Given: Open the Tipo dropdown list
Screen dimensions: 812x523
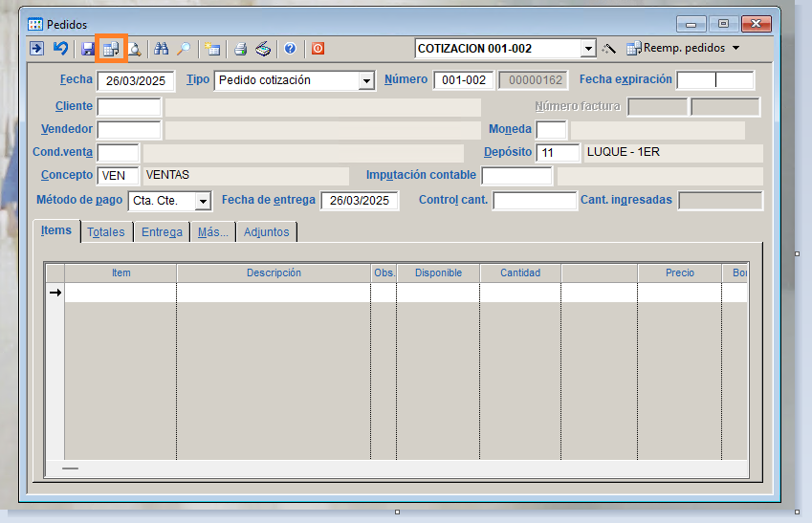Looking at the screenshot, I should coord(365,81).
